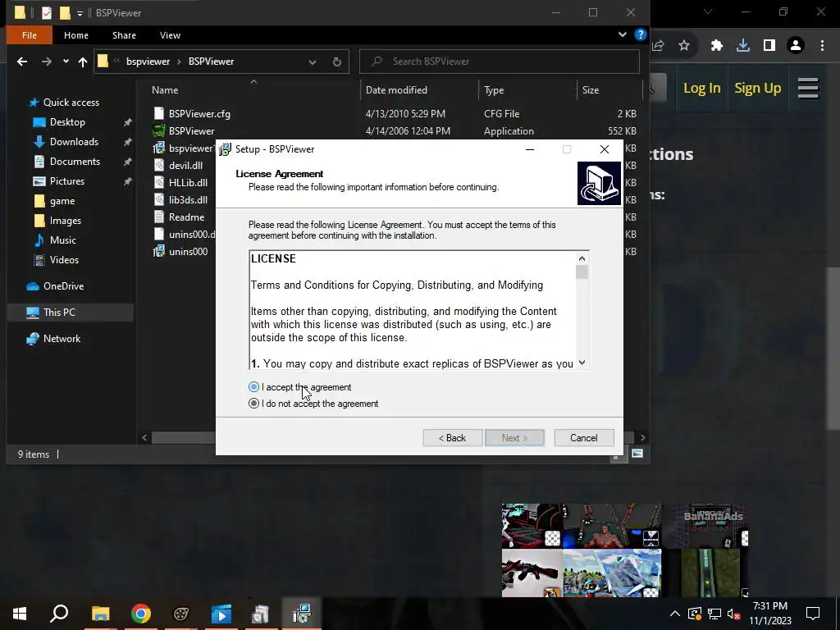Image resolution: width=840 pixels, height=630 pixels.
Task: Open View ribbon tab in Explorer
Action: (170, 35)
